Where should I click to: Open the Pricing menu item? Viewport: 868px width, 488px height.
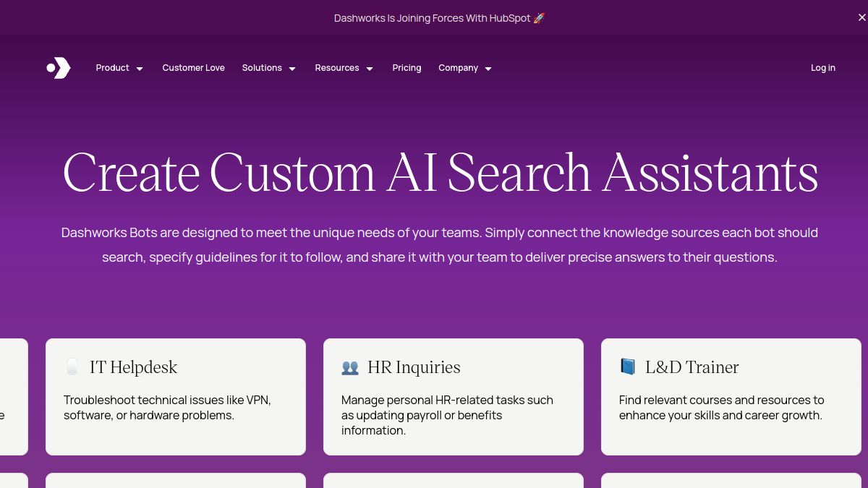407,68
